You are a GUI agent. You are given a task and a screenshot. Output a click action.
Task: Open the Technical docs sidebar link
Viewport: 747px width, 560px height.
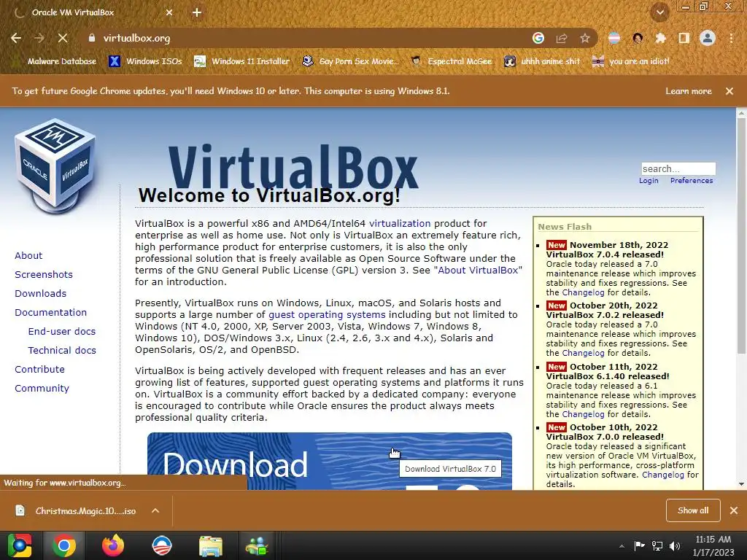click(x=62, y=351)
